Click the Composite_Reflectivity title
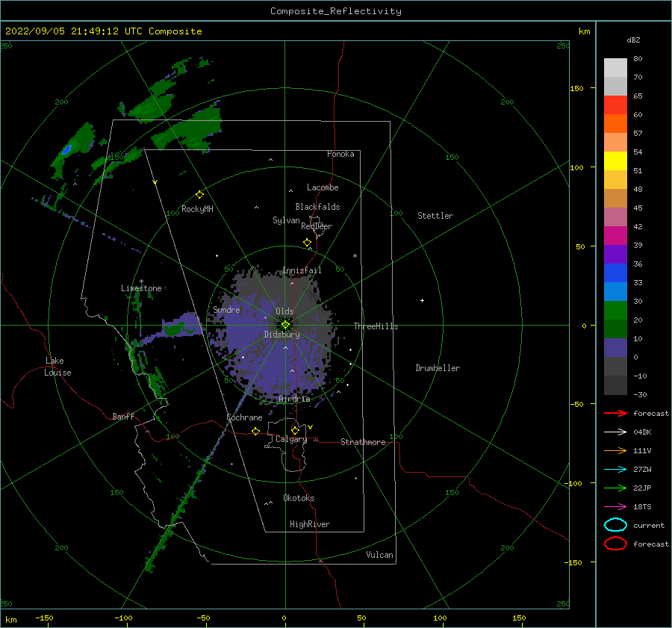The height and width of the screenshot is (628, 672). [336, 11]
